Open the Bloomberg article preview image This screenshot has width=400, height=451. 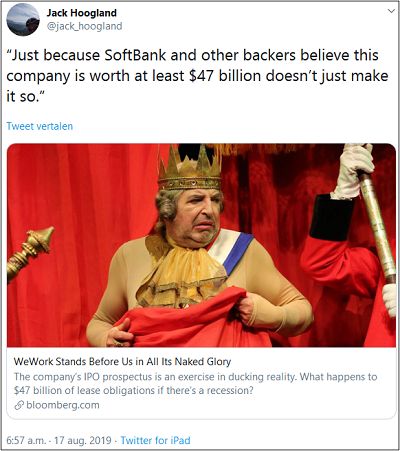[x=201, y=245]
